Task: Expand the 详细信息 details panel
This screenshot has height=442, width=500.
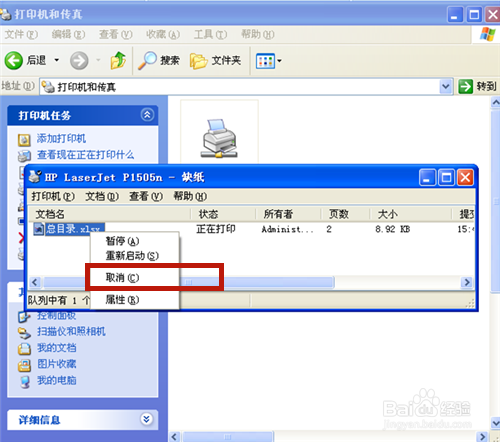Action: pyautogui.click(x=147, y=419)
